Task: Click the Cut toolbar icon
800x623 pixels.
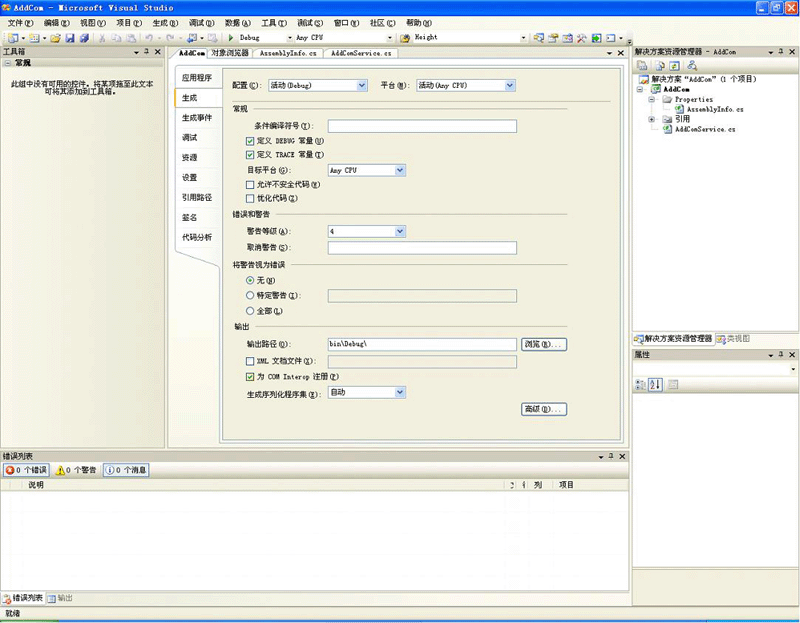Action: [102, 38]
